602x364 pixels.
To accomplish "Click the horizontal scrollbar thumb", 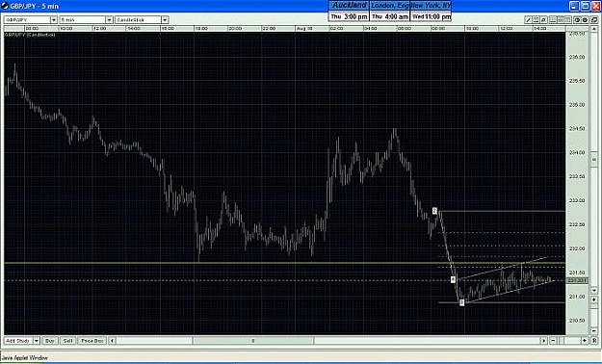I will [253, 341].
